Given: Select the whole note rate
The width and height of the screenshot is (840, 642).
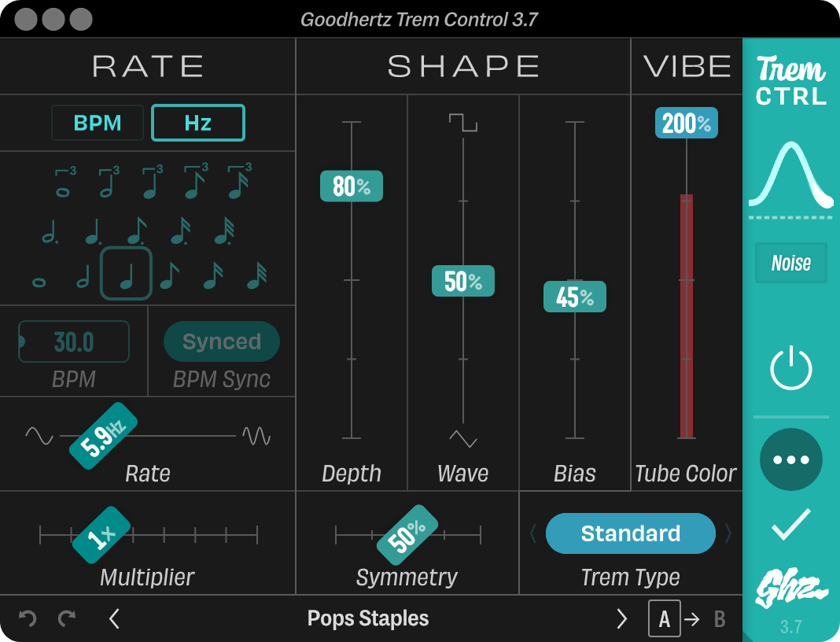Looking at the screenshot, I should pyautogui.click(x=39, y=282).
